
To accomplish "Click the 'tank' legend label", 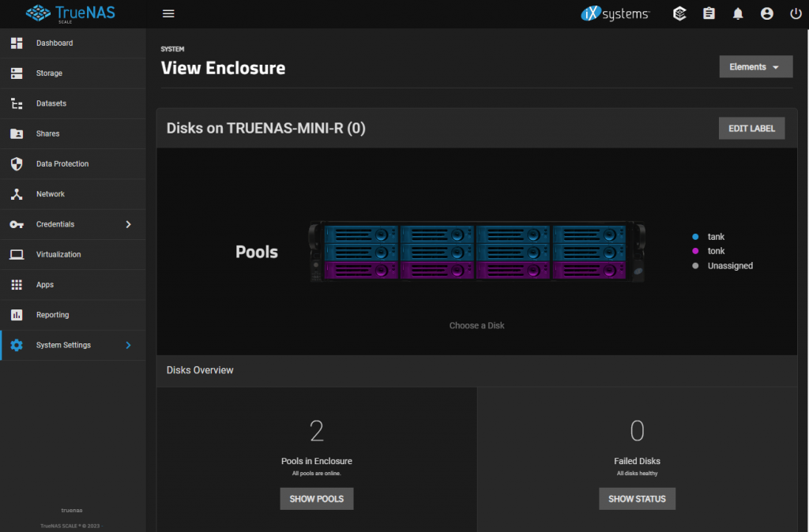I will pos(716,237).
